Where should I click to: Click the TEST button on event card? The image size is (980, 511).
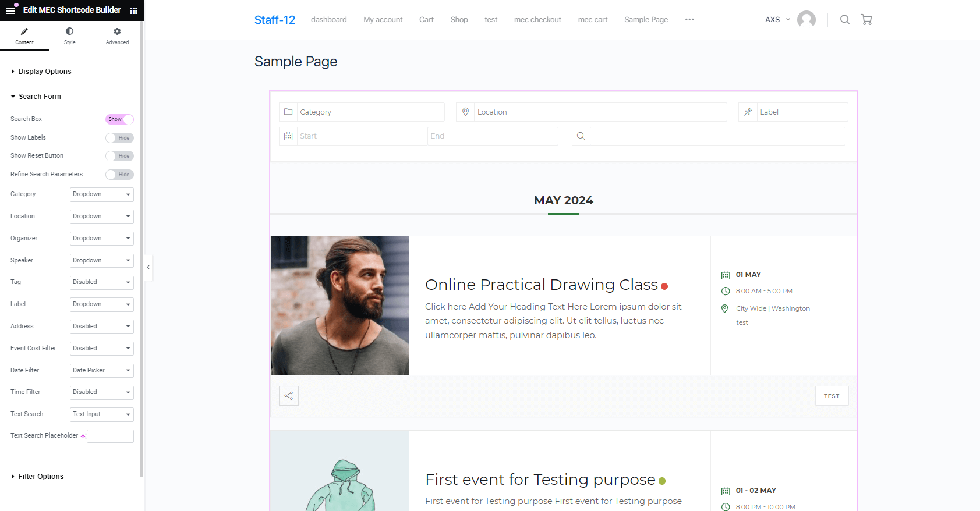[832, 396]
